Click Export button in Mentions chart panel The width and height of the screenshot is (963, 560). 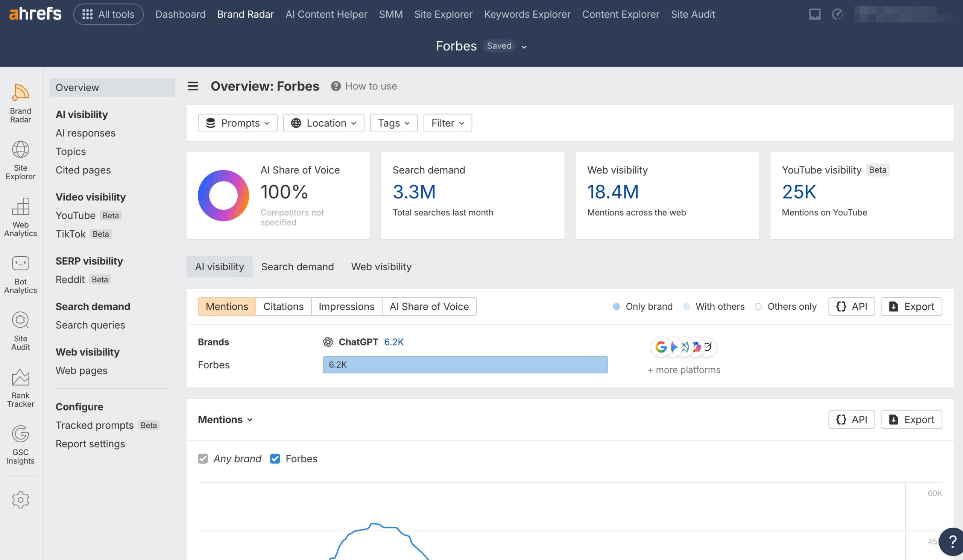pos(911,419)
